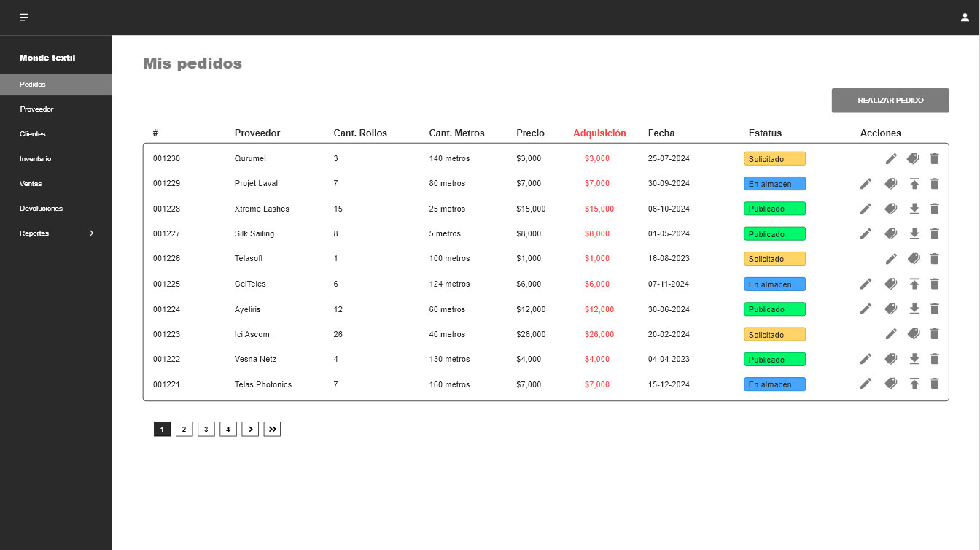Viewport: 980px width, 550px height.
Task: Delete order 001227 Silk Sailing
Action: tap(935, 233)
